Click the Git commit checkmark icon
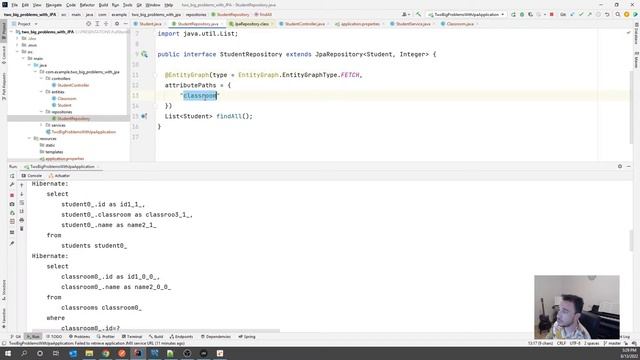This screenshot has height=360, width=640. point(581,14)
